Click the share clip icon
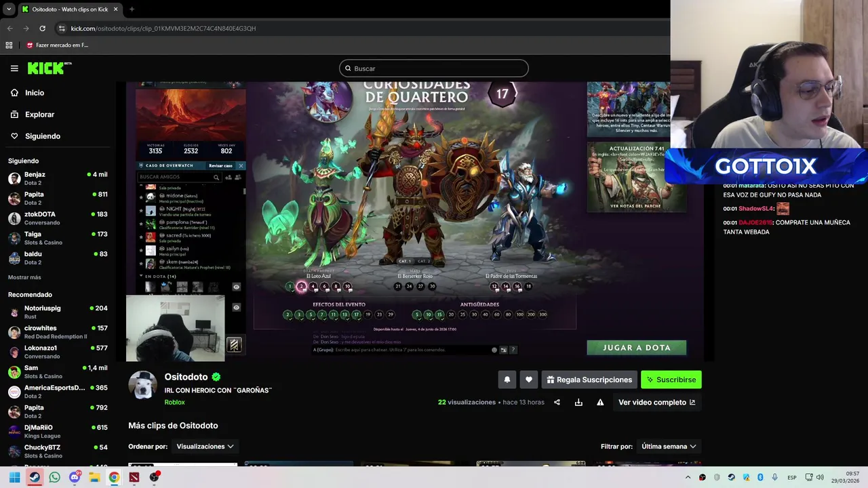868x488 pixels. click(x=557, y=402)
